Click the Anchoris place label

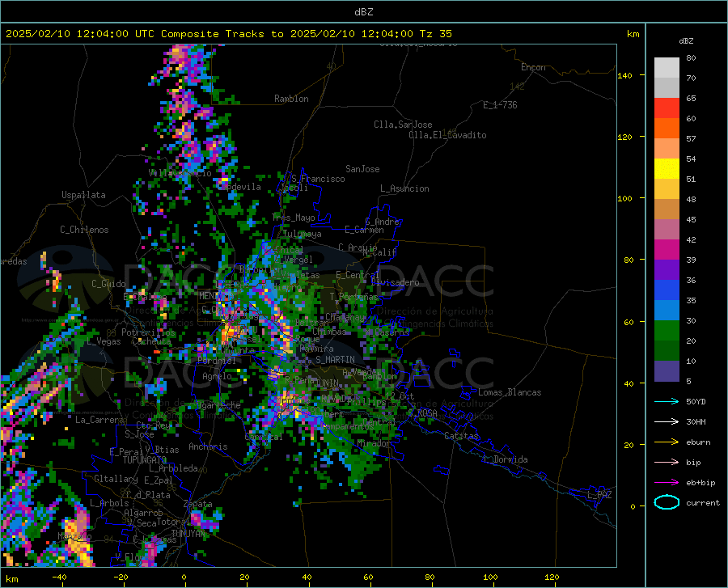pyautogui.click(x=208, y=446)
